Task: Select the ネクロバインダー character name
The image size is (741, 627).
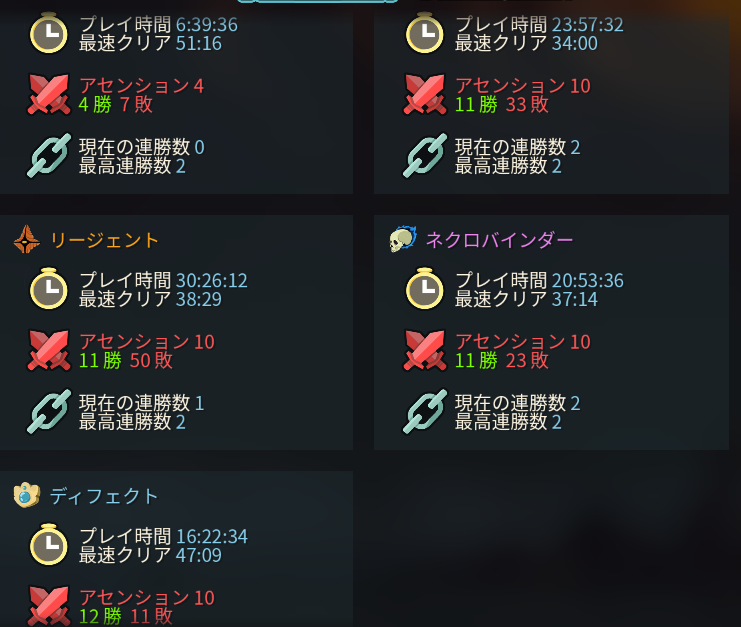Action: click(x=499, y=240)
